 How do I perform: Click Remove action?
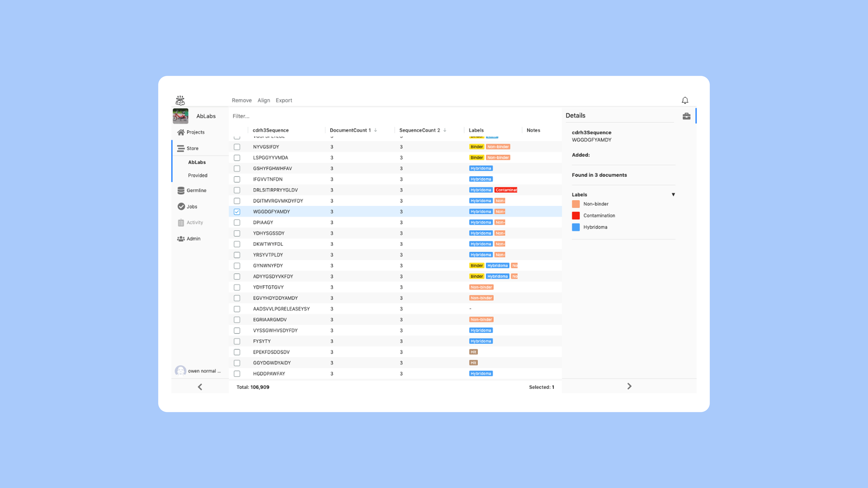pos(242,100)
